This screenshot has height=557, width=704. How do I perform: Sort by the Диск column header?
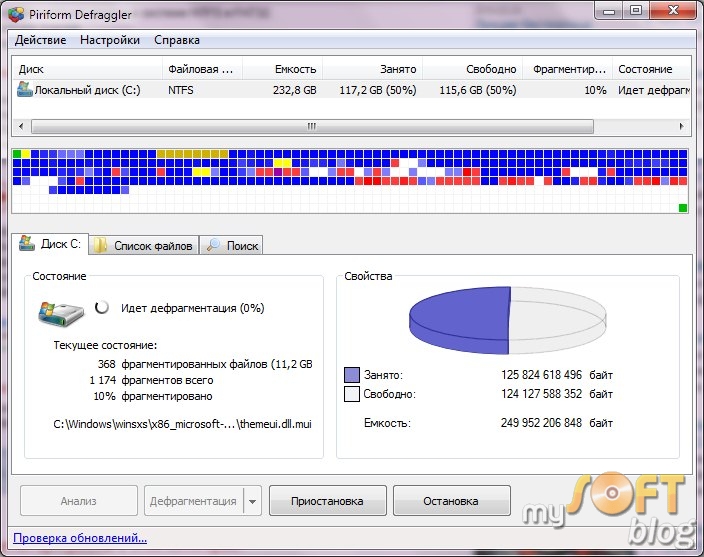pos(87,69)
